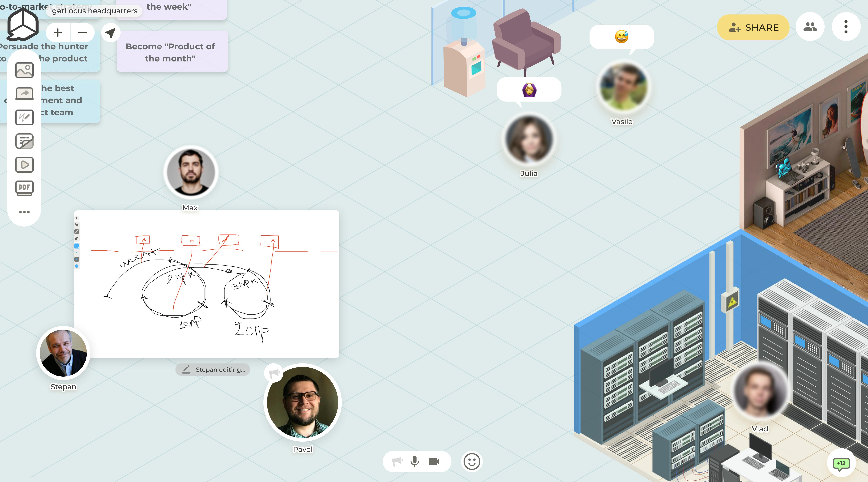Select the "Persuade the hunter" sticky note
The image size is (868, 482).
pos(50,52)
